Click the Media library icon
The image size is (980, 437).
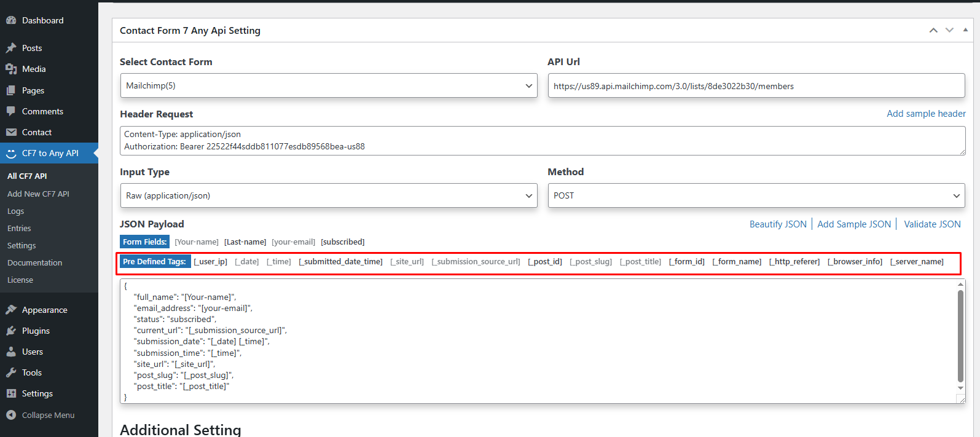pyautogui.click(x=11, y=69)
